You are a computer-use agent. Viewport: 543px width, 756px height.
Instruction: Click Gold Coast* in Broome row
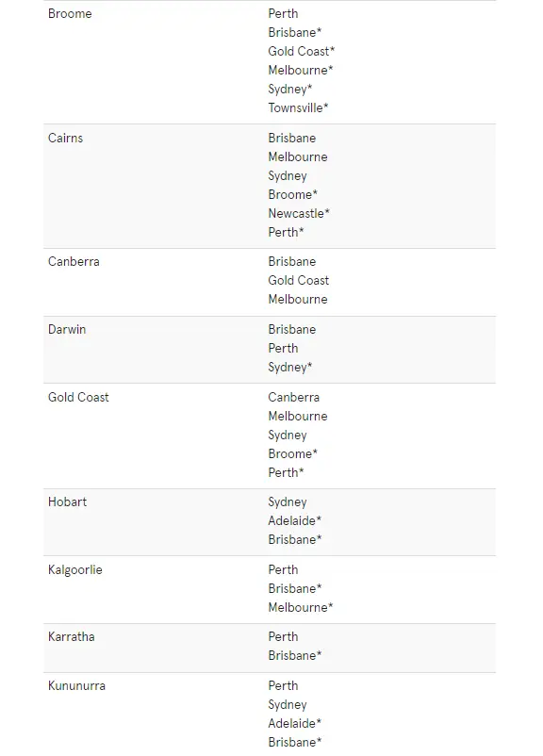302,51
